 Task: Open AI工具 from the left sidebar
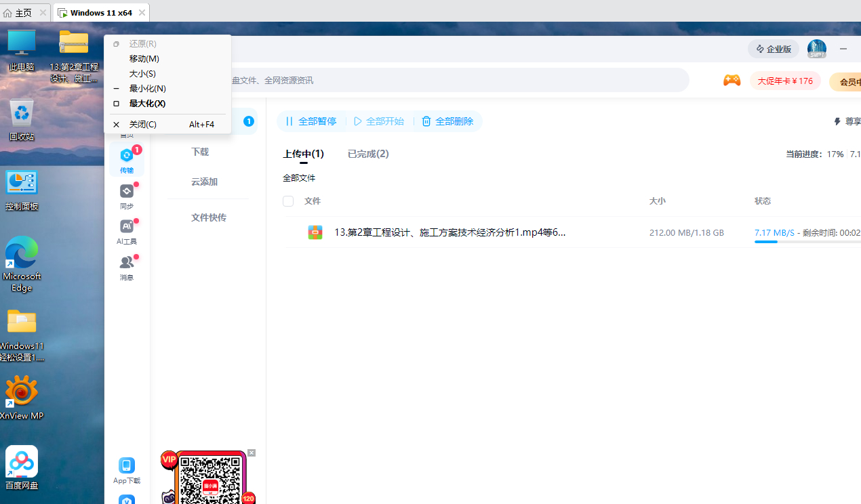pos(127,230)
